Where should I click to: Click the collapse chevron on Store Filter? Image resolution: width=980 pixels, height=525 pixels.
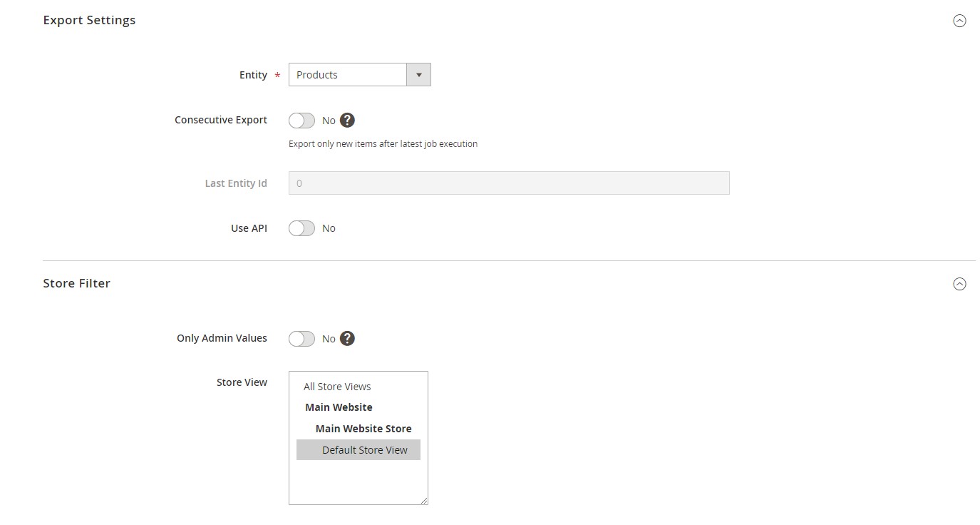pos(959,283)
